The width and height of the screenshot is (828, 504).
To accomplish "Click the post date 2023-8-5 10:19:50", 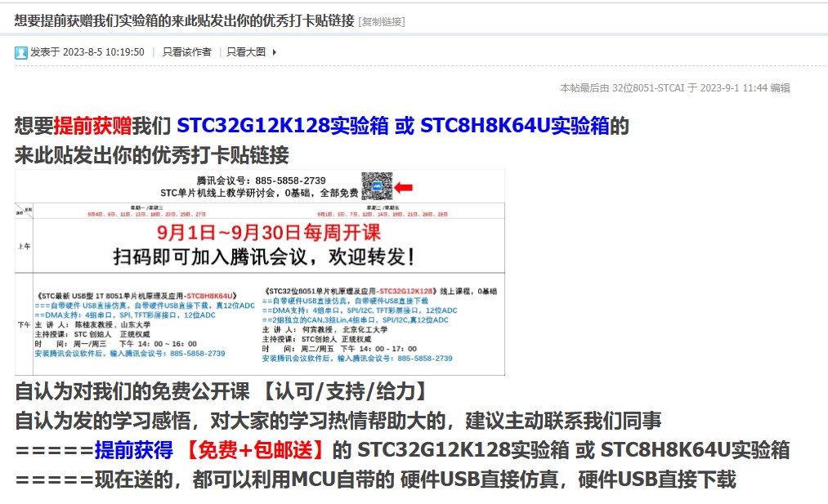I will click(104, 51).
